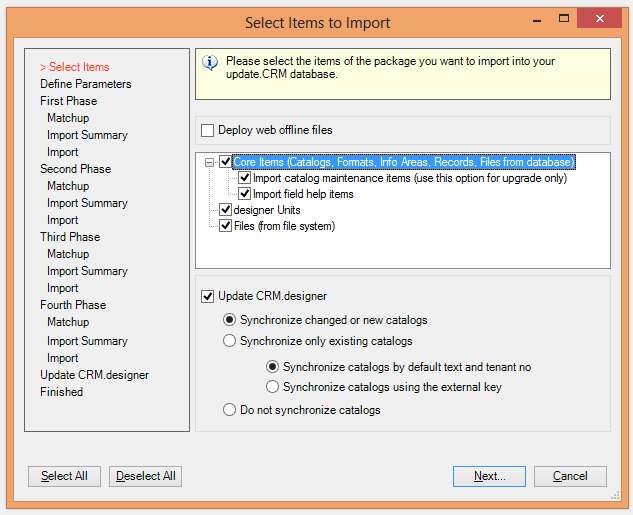Screen dimensions: 633x515
Task: Toggle Import catalog maintenance items checkbox
Action: pyautogui.click(x=245, y=178)
